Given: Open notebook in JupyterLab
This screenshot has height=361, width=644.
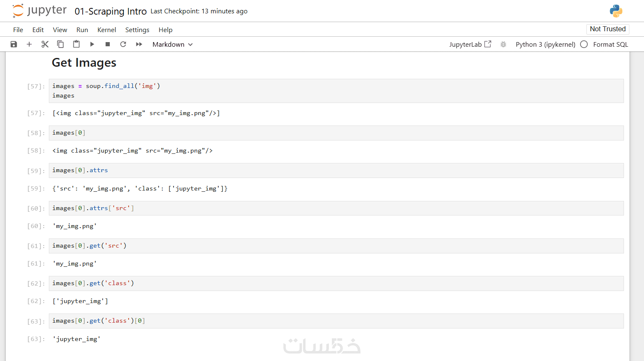Looking at the screenshot, I should [x=470, y=44].
